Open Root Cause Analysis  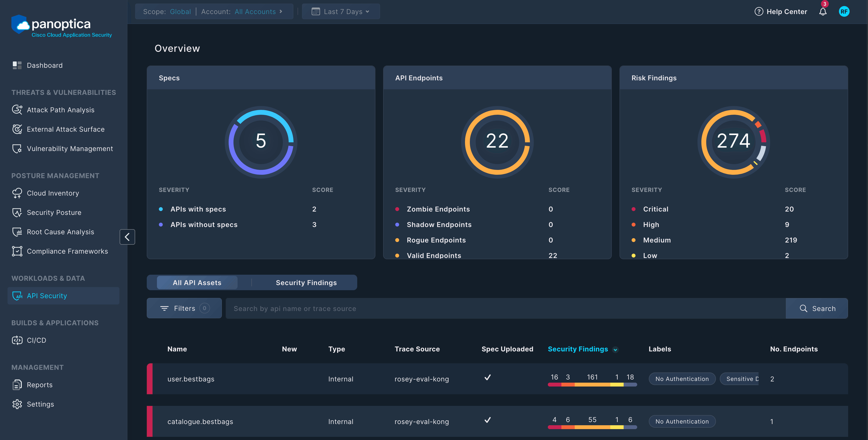pos(60,232)
